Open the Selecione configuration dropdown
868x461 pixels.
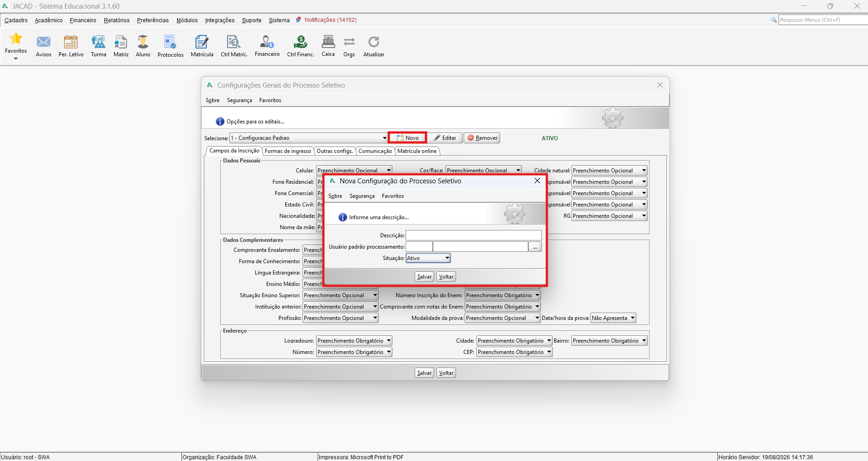coord(308,138)
